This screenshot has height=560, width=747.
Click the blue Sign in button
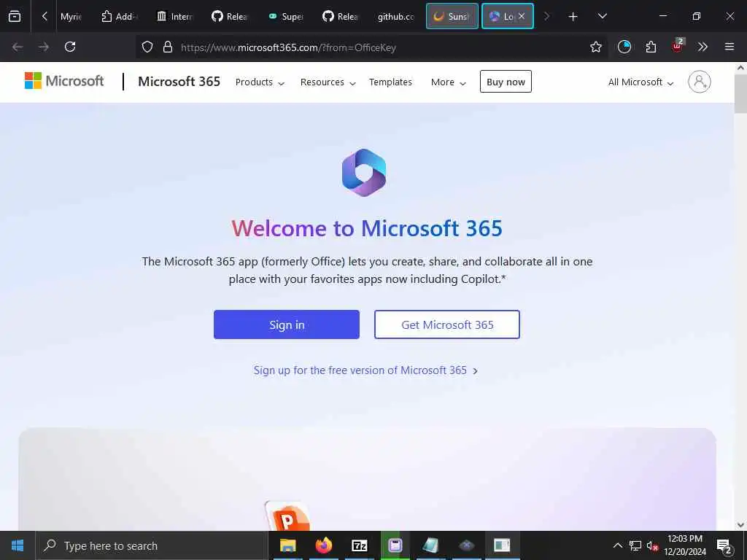coord(286,324)
